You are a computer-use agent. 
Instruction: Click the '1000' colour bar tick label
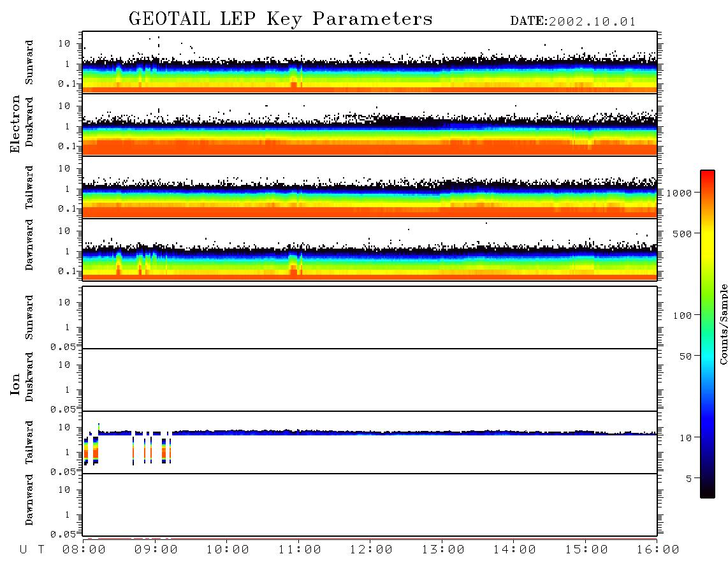click(680, 193)
